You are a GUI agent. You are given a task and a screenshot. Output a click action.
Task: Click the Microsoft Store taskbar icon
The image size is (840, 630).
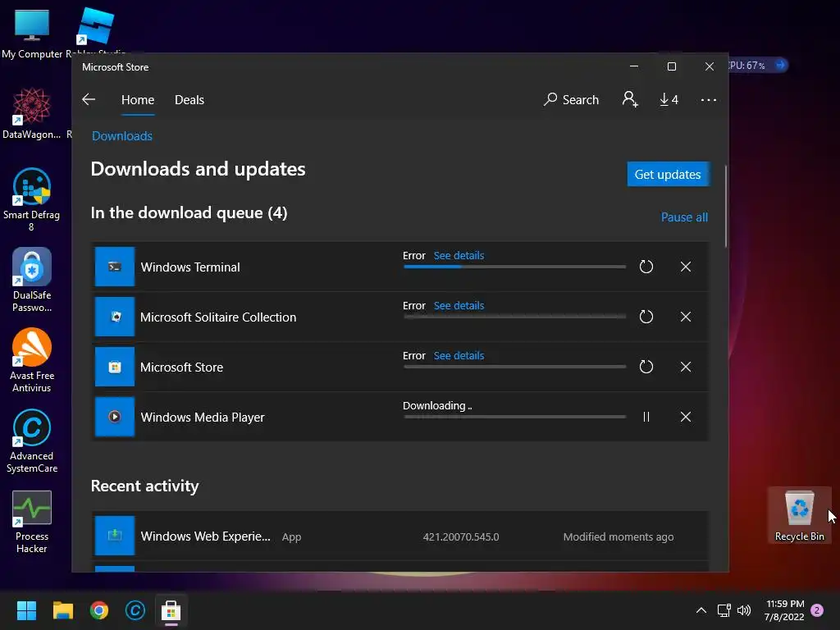tap(171, 610)
